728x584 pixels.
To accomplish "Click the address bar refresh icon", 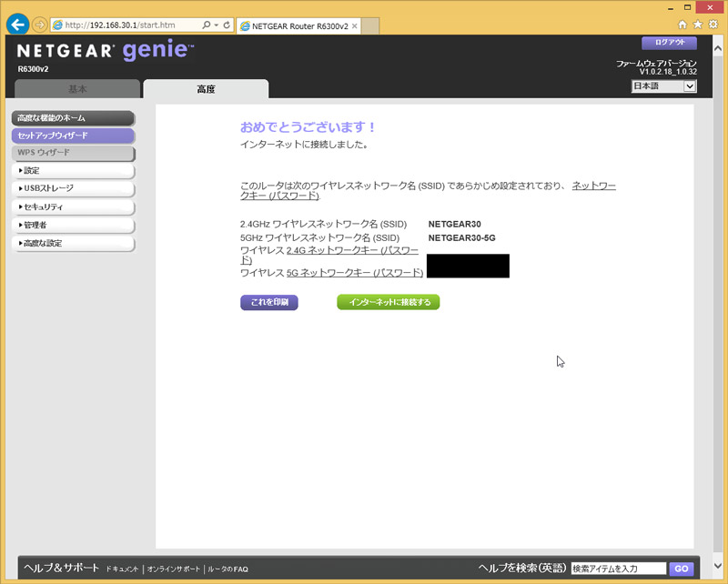I will pos(227,25).
